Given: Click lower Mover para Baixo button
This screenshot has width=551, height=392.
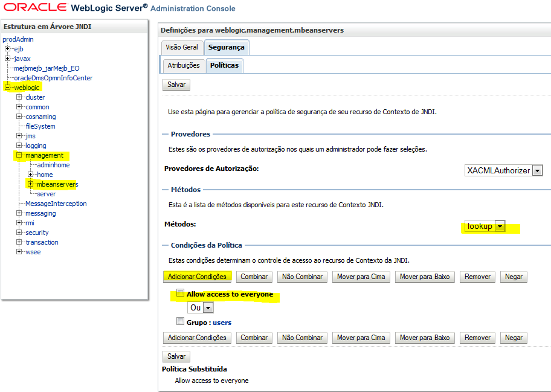Looking at the screenshot, I should point(425,338).
